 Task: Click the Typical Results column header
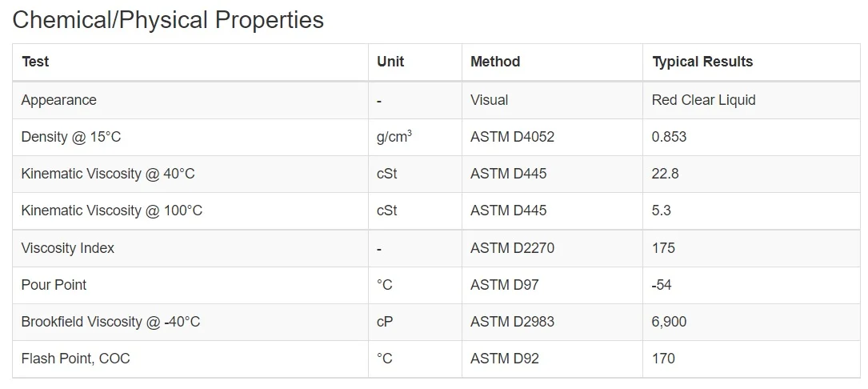[x=702, y=62]
